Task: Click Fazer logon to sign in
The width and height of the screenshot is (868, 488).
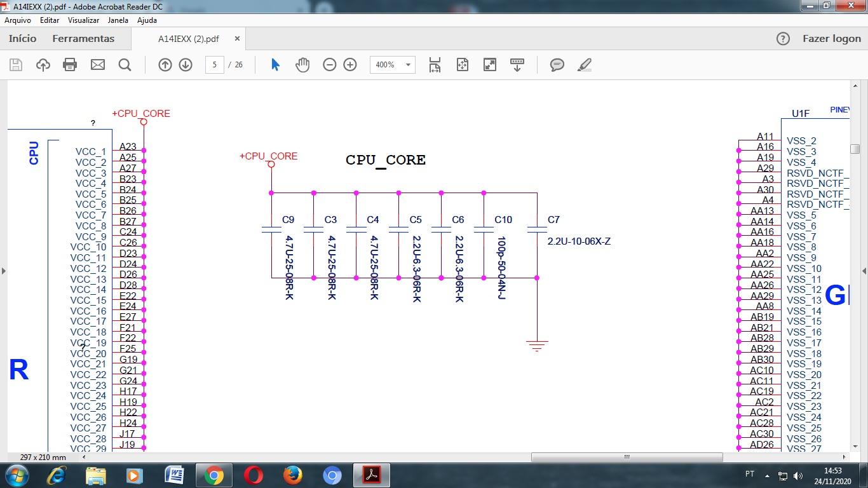Action: click(832, 39)
